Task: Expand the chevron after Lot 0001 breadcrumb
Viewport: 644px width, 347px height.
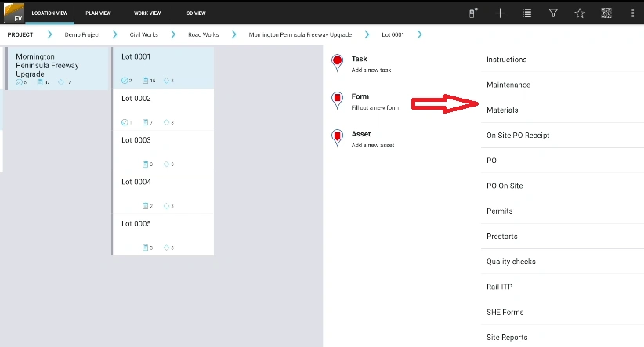Action: pos(420,34)
